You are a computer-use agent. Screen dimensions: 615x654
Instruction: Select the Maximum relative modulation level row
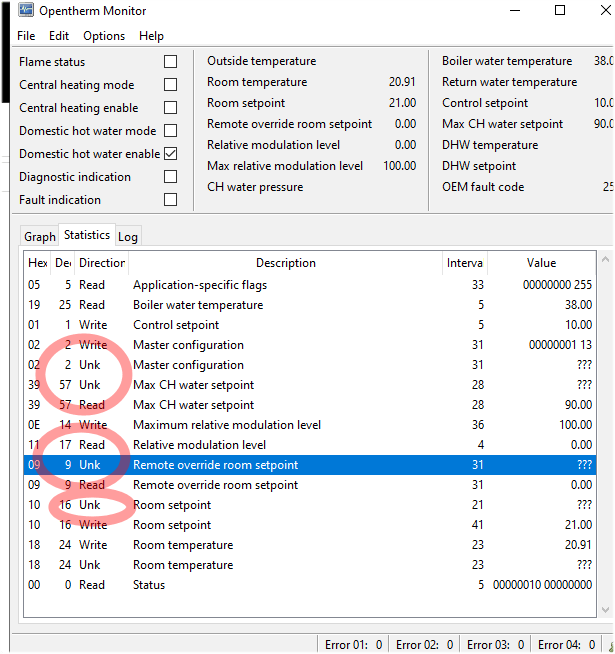click(310, 425)
